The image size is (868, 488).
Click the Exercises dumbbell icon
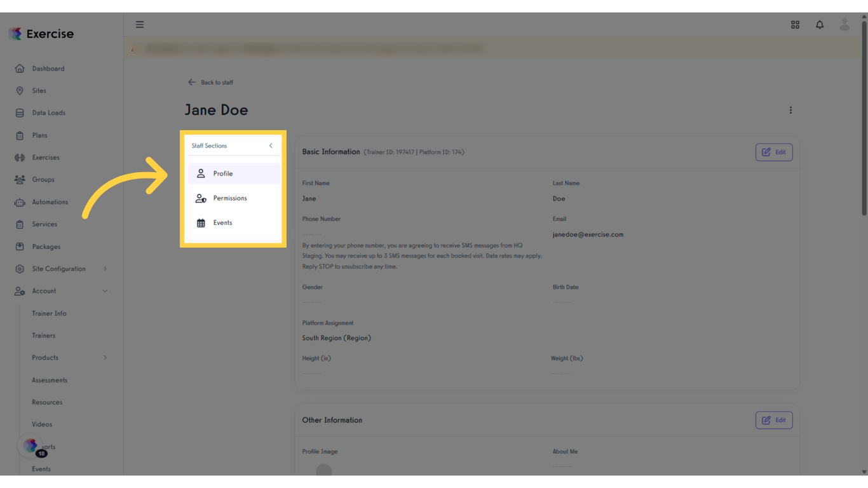point(20,158)
